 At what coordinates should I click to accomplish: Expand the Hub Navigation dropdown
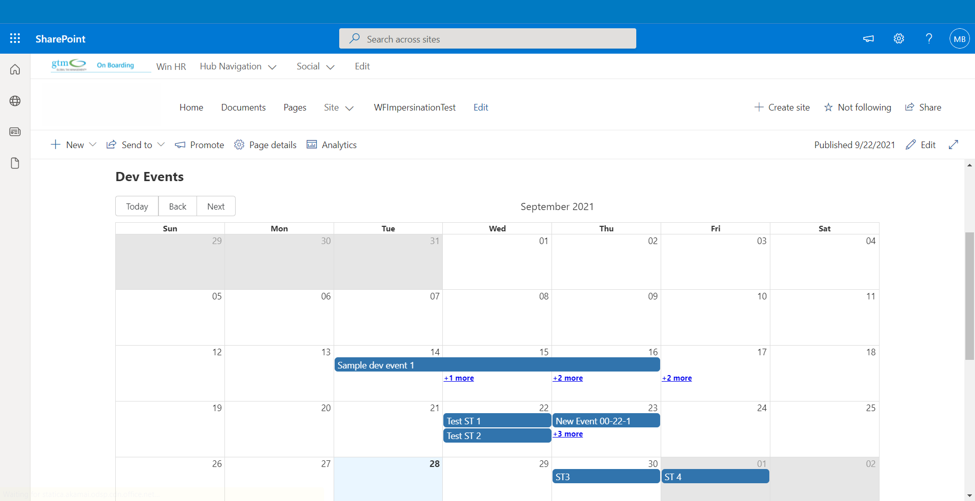tap(238, 67)
